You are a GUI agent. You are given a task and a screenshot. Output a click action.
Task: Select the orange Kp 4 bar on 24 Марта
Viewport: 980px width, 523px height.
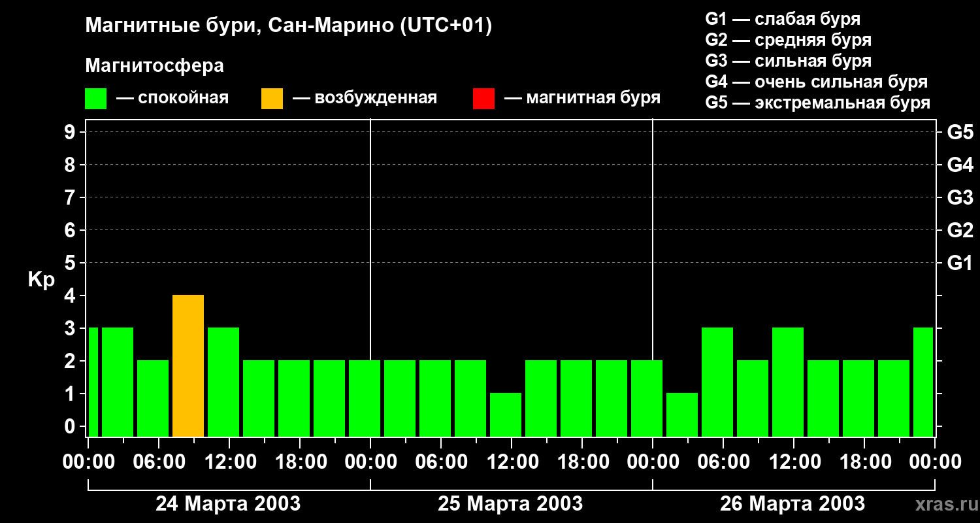(188, 365)
